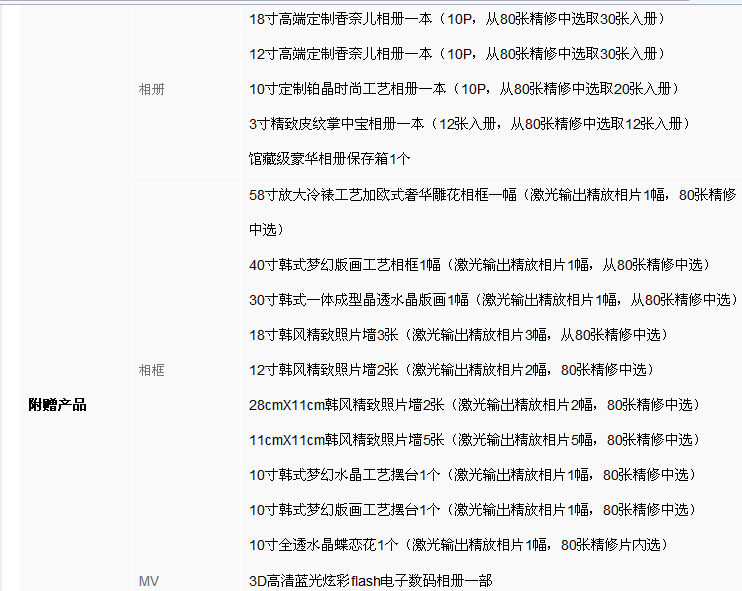742x591 pixels.
Task: Select the 18寸高端定制香奈儿相册 line
Action: (458, 19)
